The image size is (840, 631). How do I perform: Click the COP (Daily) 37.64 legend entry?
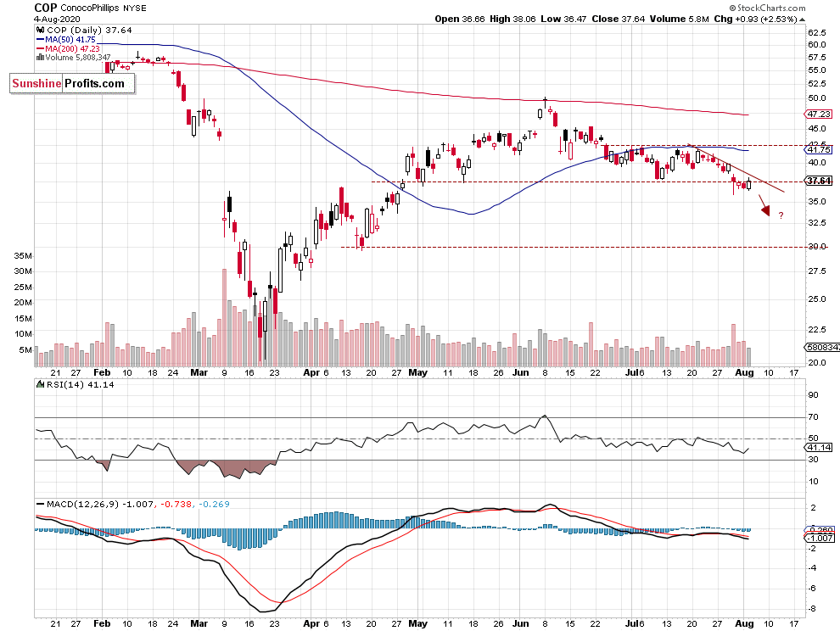pos(89,30)
